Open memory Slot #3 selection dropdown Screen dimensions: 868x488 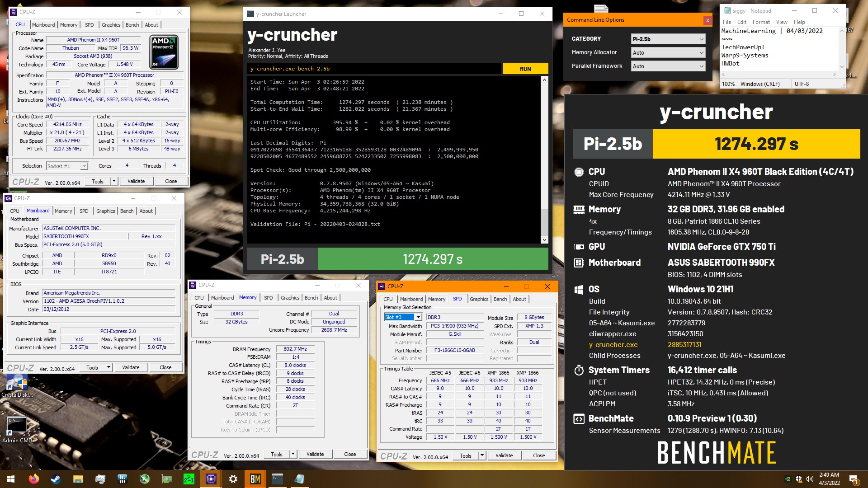click(x=403, y=317)
